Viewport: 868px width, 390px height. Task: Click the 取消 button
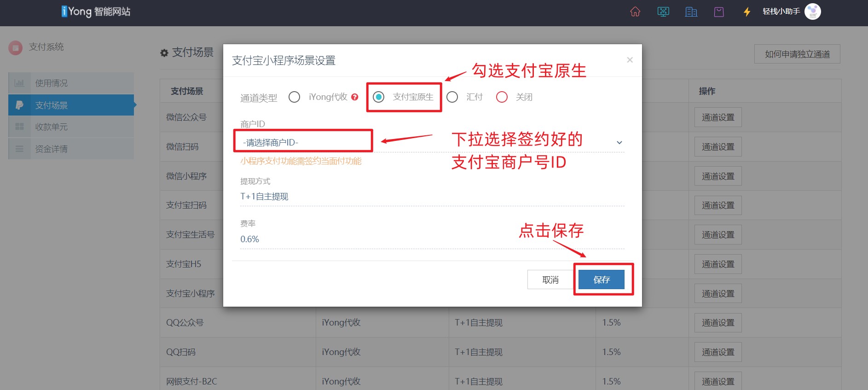(550, 279)
